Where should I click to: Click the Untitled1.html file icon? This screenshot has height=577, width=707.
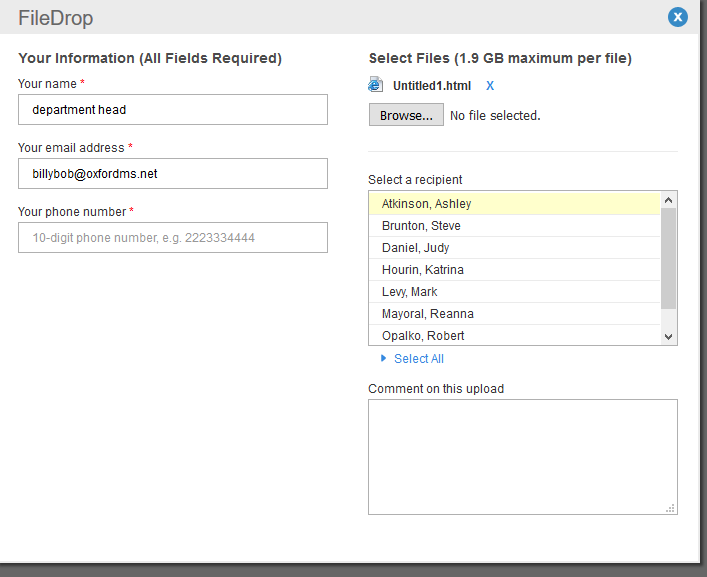376,86
